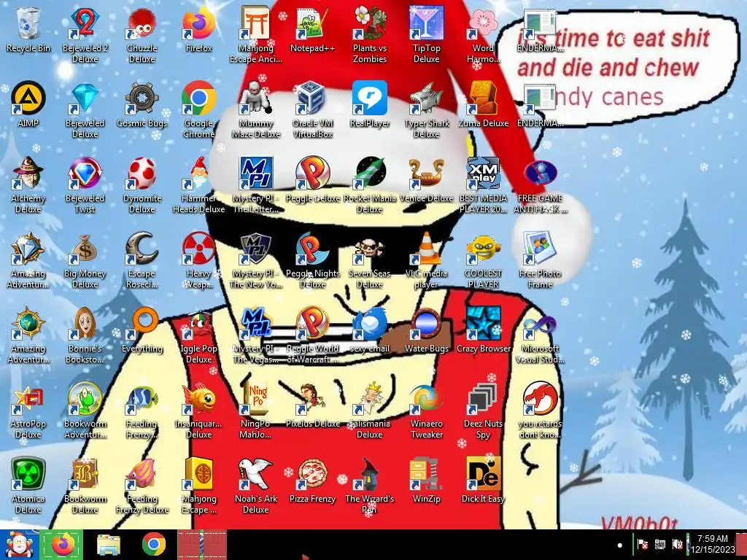Image resolution: width=747 pixels, height=560 pixels.
Task: Open COOLEST PLAYER shortcut
Action: [x=483, y=261]
